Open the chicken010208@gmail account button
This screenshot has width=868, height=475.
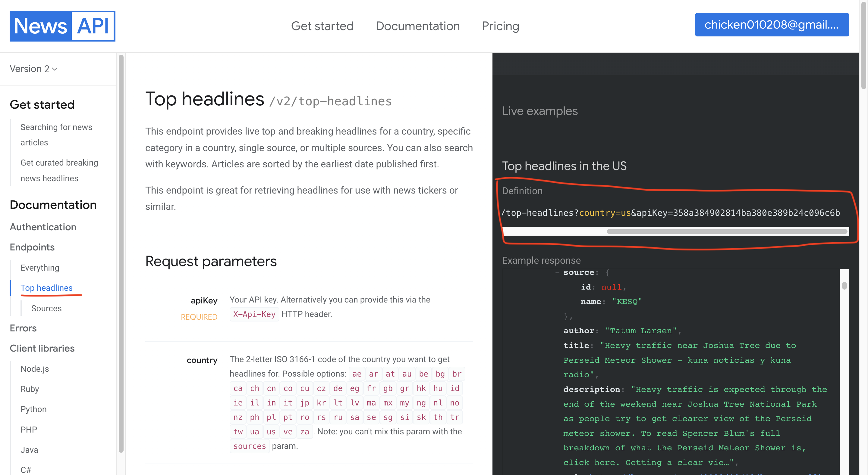pyautogui.click(x=771, y=25)
